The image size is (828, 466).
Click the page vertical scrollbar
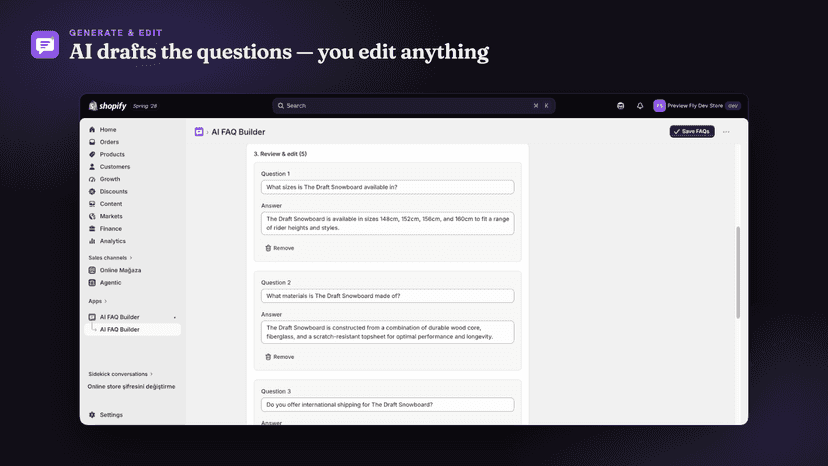click(x=738, y=273)
